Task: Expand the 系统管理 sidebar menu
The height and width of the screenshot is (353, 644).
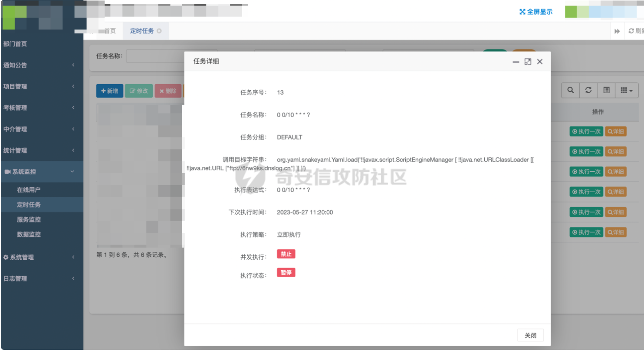Action: 42,257
